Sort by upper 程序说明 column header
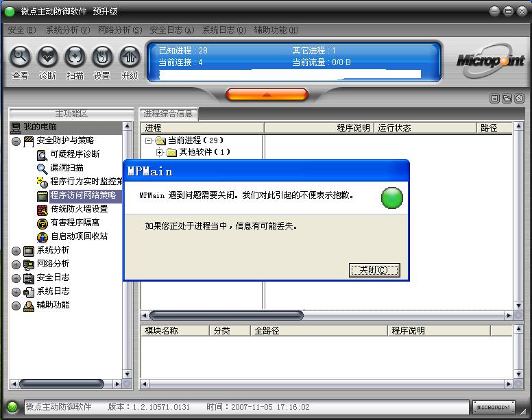 [319, 128]
